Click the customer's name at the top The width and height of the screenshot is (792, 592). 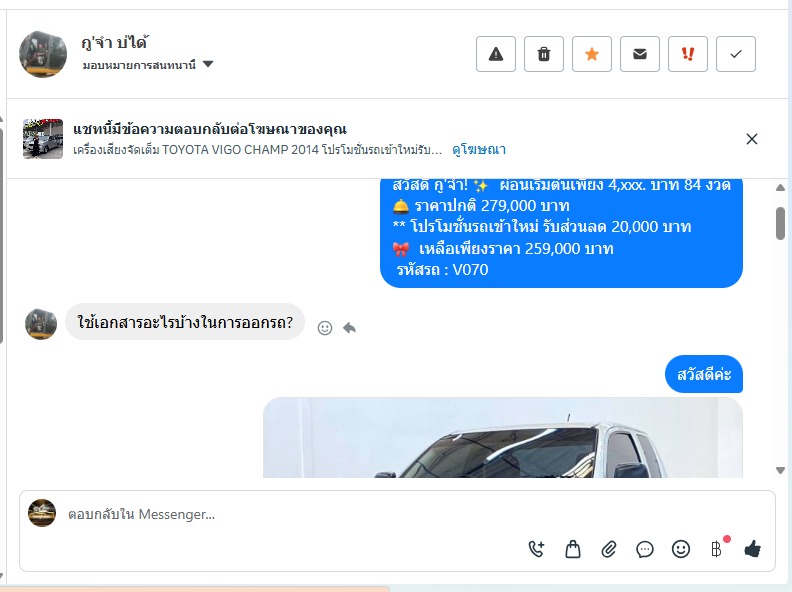114,42
